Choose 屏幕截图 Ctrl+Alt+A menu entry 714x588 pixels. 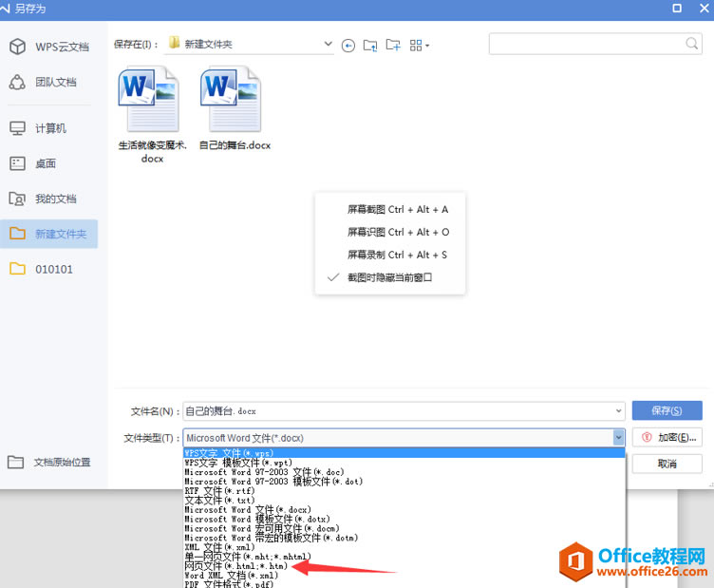(x=390, y=210)
